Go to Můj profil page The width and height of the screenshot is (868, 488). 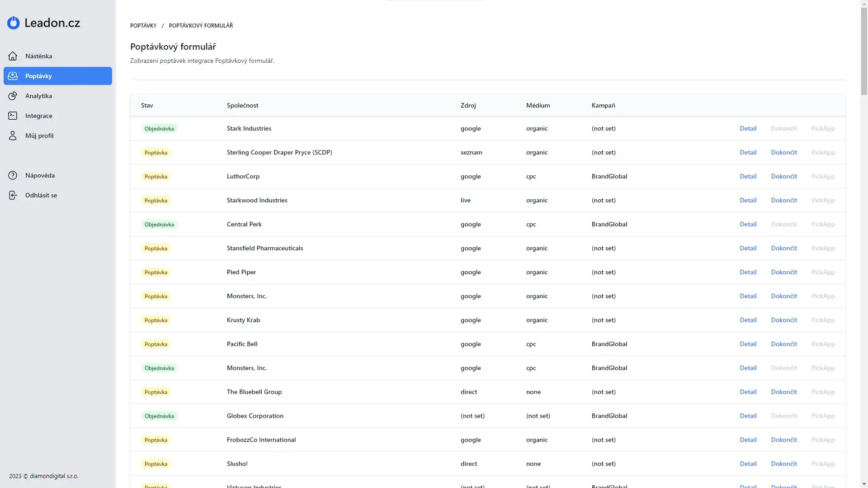39,136
